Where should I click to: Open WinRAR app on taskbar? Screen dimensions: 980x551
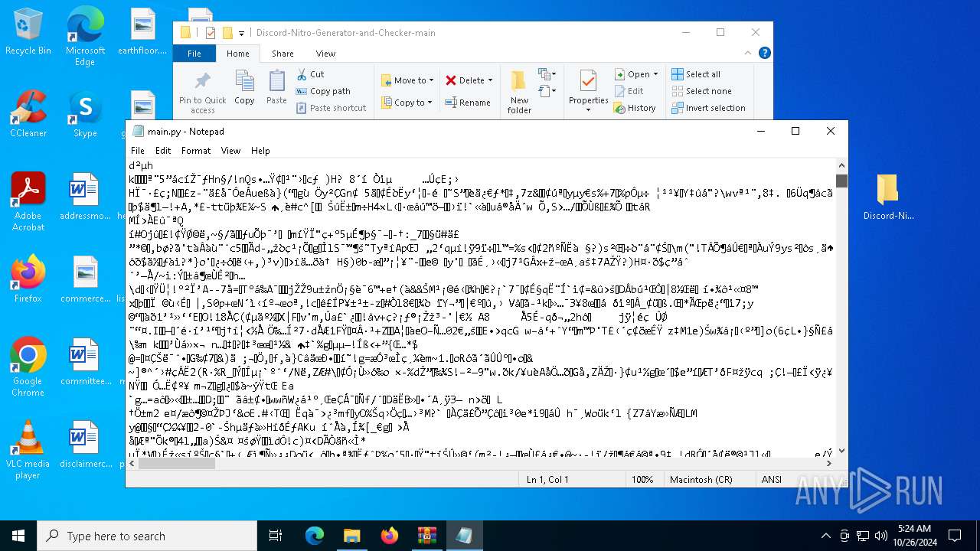click(426, 536)
